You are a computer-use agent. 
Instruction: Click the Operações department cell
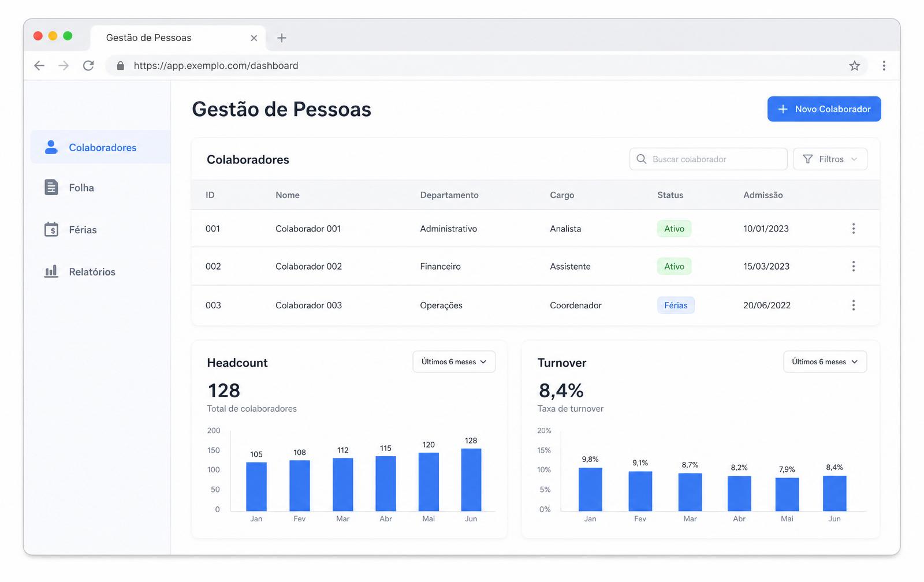pos(441,305)
